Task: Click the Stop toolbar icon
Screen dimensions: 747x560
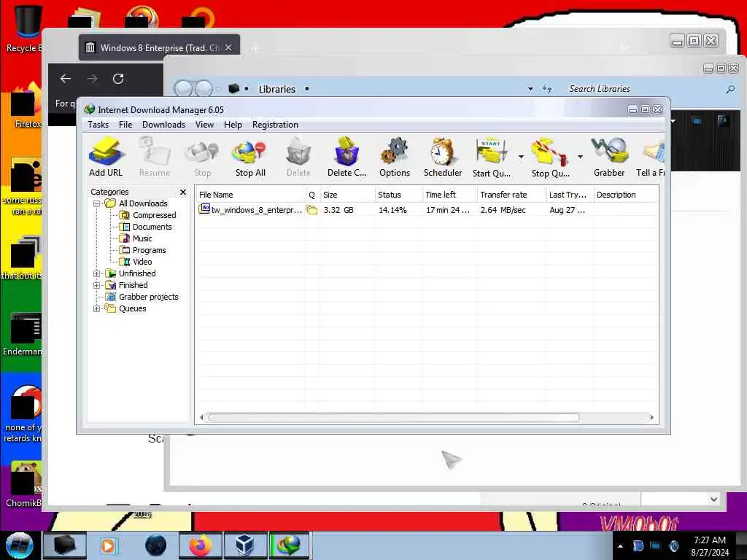Action: pyautogui.click(x=203, y=157)
